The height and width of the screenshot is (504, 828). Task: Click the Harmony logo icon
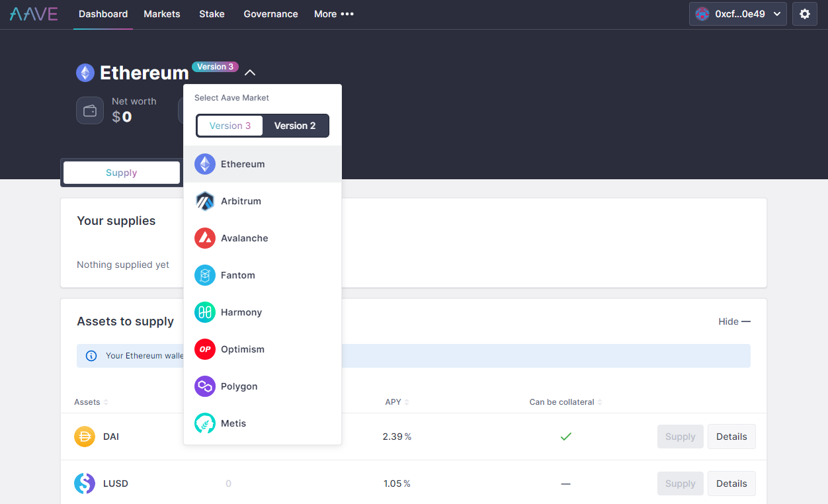[x=205, y=312]
